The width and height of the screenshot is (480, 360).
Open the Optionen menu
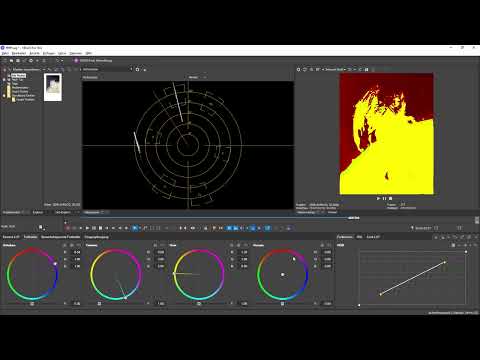[x=76, y=53]
